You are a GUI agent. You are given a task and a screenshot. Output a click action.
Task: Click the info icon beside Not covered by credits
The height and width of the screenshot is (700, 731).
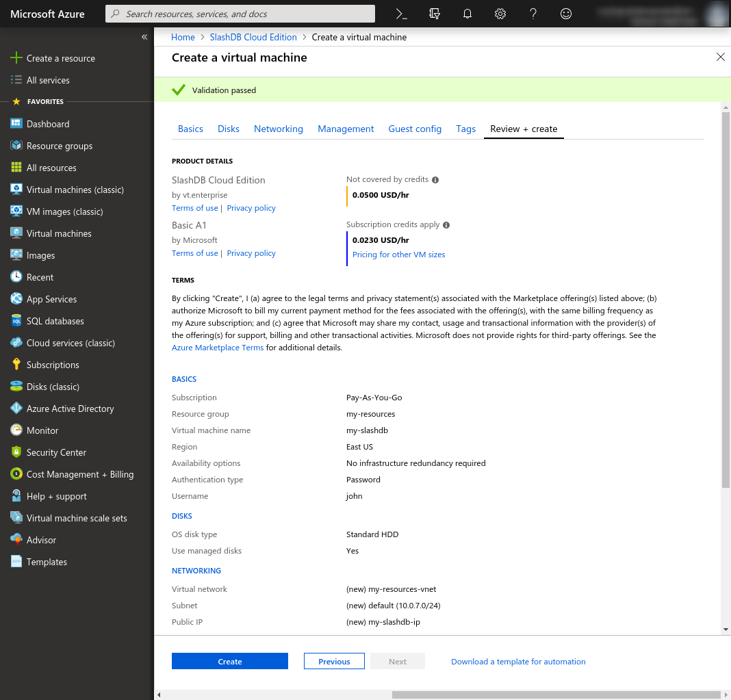[435, 180]
